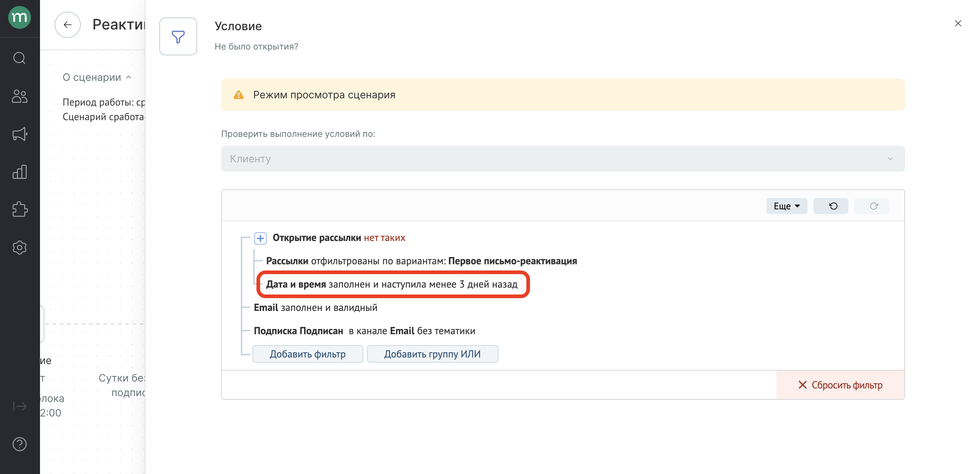Click the Условие heading
The height and width of the screenshot is (474, 980).
click(238, 26)
